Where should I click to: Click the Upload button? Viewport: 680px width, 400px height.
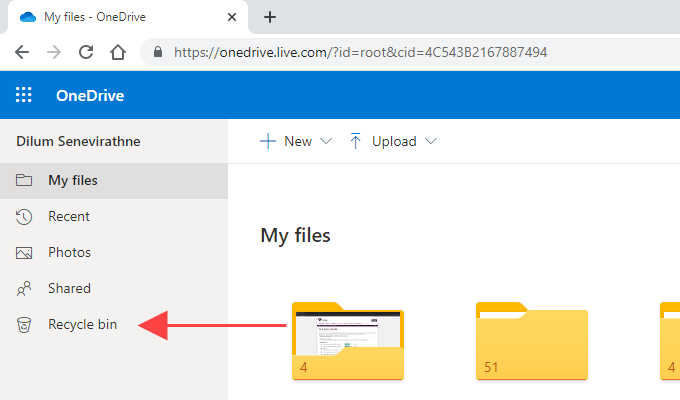[392, 141]
